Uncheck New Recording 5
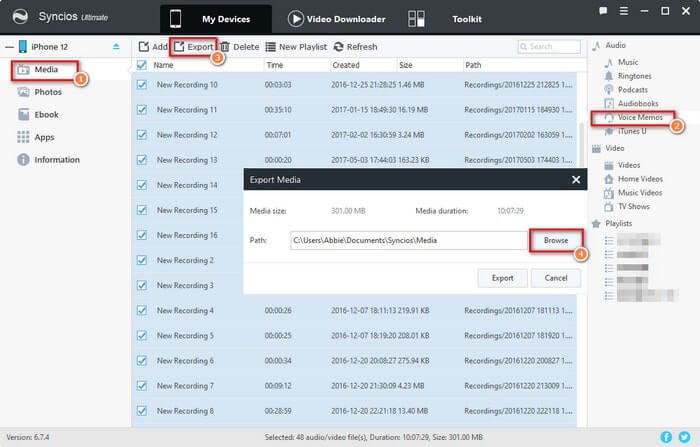Image resolution: width=700 pixels, height=447 pixels. [x=142, y=335]
